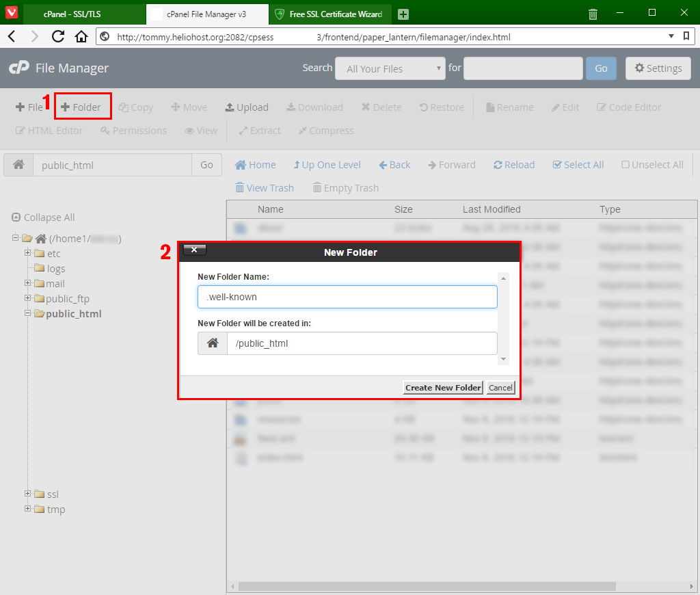Click the /public_html destination field
Screen dimensions: 700x595
pos(362,343)
